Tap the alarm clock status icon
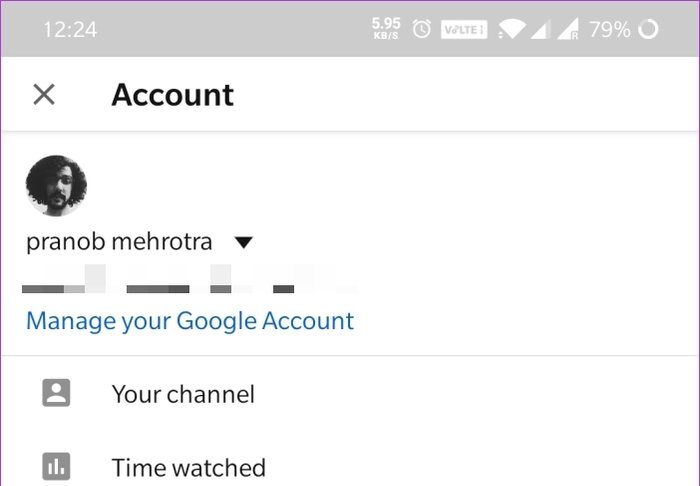The height and width of the screenshot is (486, 700). tap(422, 29)
